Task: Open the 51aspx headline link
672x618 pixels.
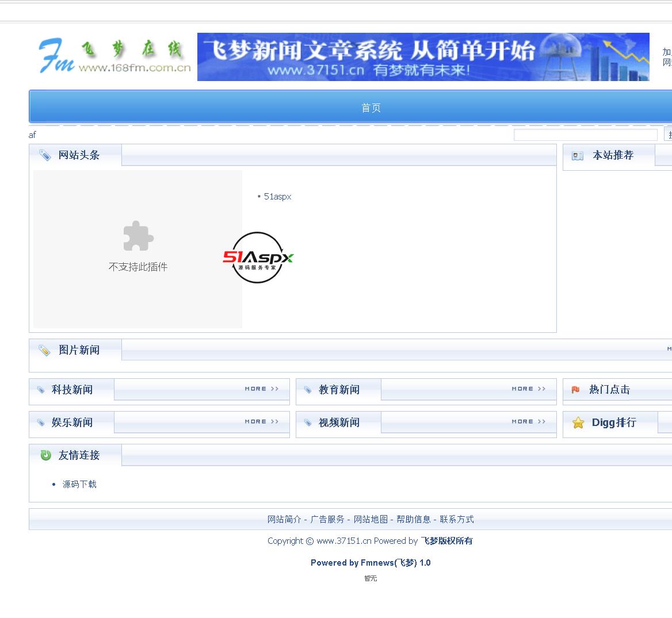Action: [277, 197]
